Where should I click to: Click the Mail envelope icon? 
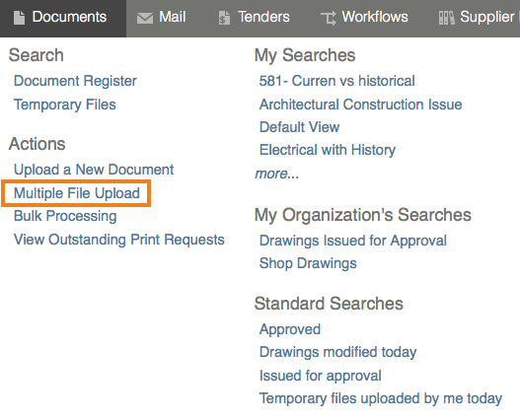(145, 18)
